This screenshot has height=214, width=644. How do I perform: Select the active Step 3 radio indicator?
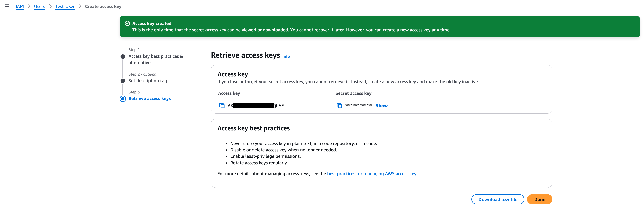(x=123, y=99)
